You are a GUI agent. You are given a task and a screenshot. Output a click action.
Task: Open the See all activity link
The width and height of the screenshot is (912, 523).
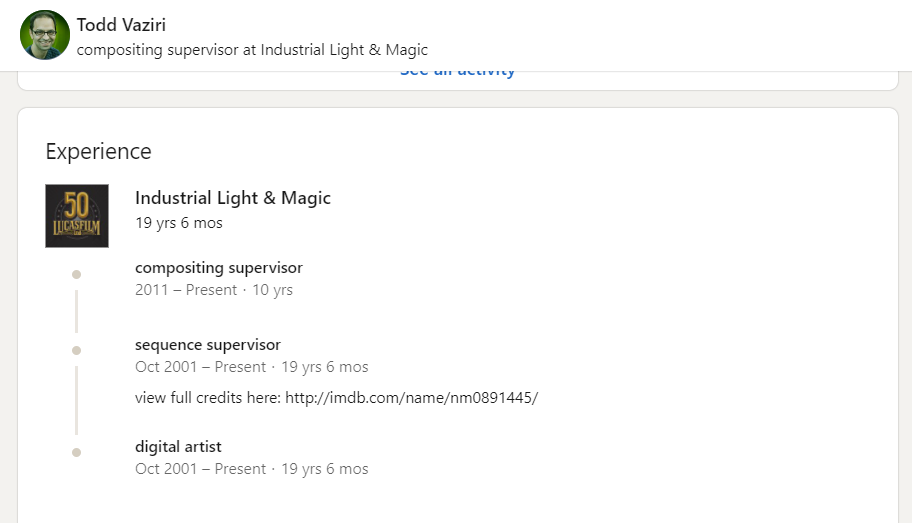pyautogui.click(x=457, y=72)
